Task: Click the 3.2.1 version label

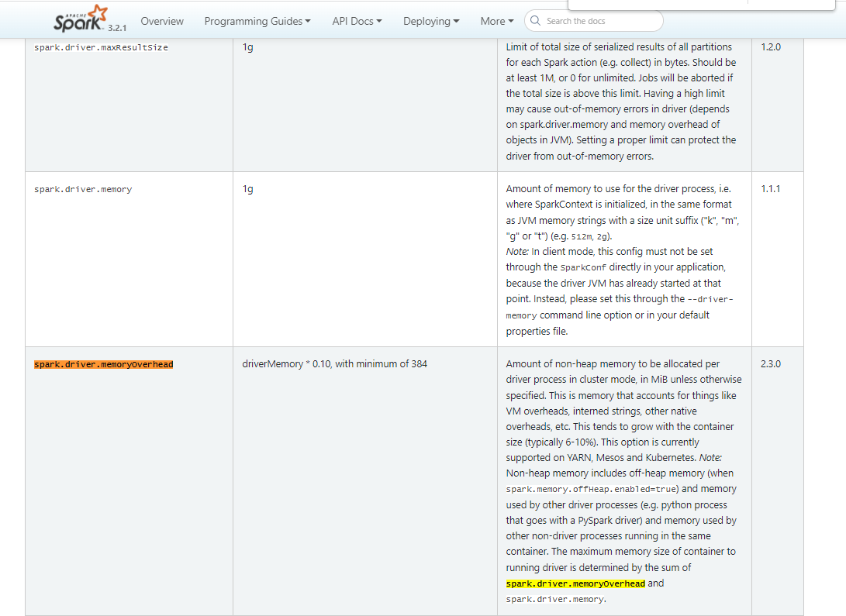Action: click(x=117, y=27)
